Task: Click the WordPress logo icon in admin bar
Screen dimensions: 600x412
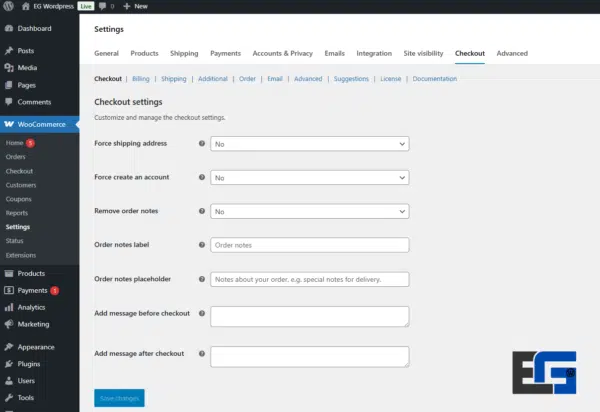Action: coord(8,6)
